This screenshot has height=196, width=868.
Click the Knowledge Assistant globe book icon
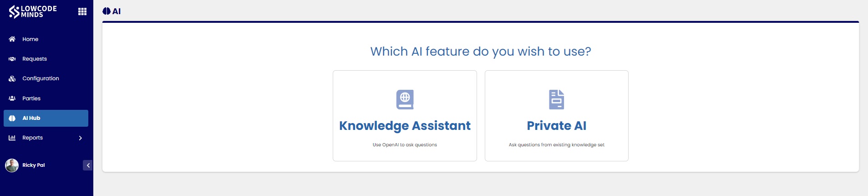405,99
